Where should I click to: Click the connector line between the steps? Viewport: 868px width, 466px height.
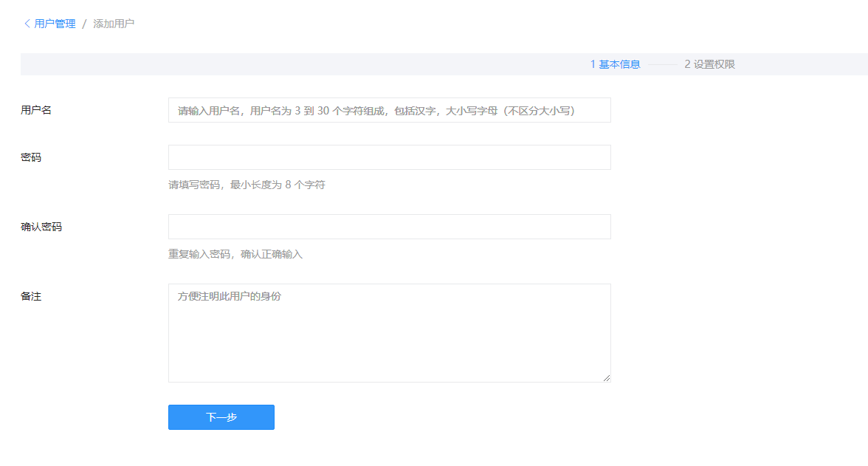pyautogui.click(x=662, y=64)
